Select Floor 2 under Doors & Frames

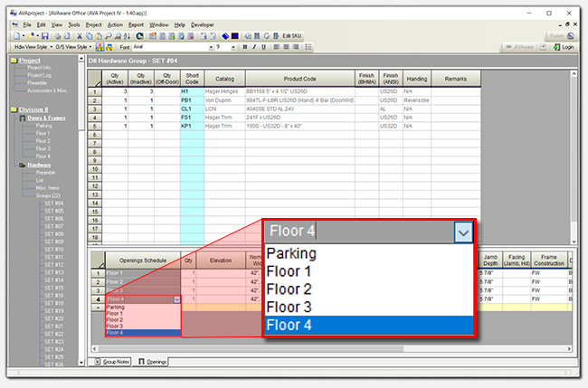(x=43, y=141)
